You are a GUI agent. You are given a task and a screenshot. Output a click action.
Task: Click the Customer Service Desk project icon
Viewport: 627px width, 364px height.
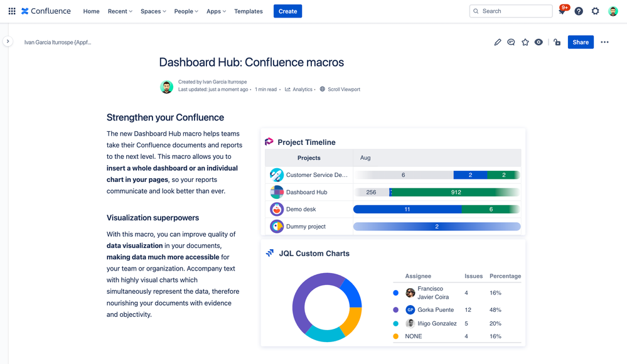click(277, 175)
